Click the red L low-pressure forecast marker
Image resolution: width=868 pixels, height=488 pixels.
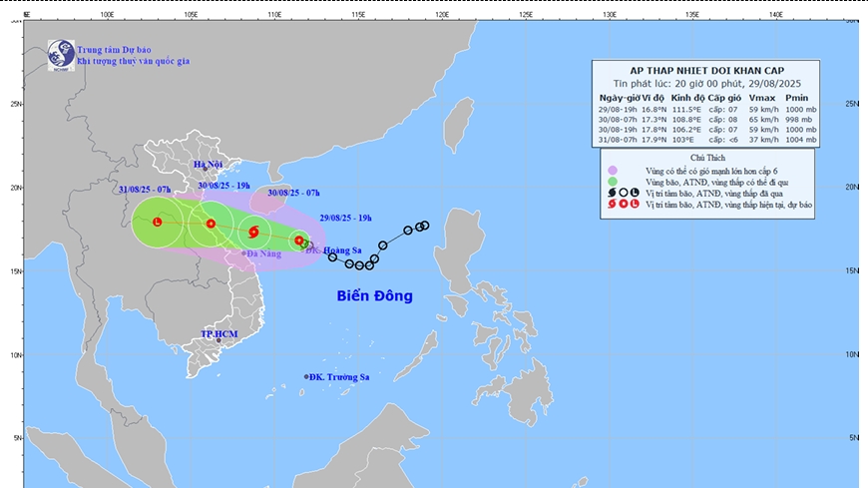[158, 221]
